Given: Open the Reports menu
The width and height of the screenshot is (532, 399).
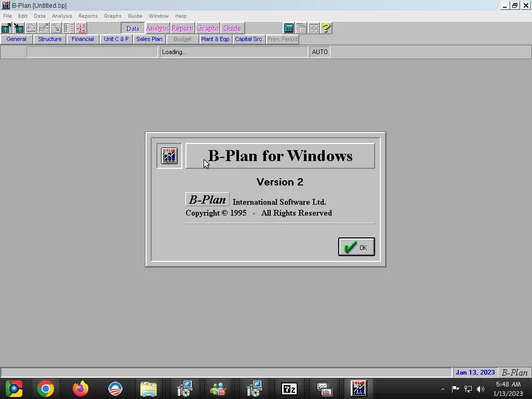Looking at the screenshot, I should point(88,16).
